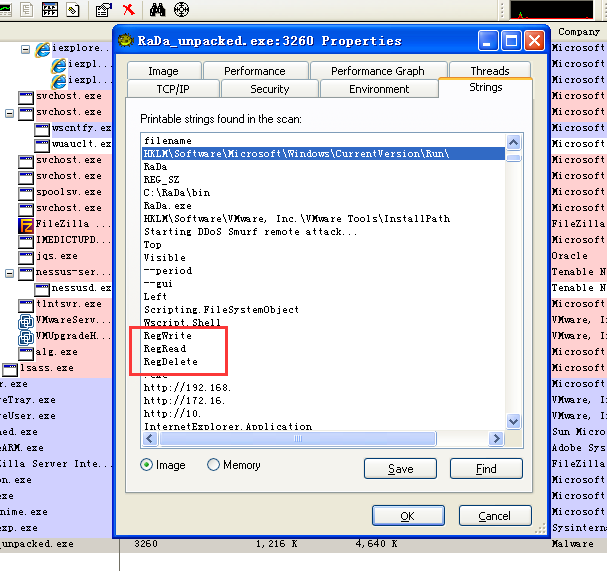This screenshot has width=607, height=571.
Task: Open the Performance tab
Action: pyautogui.click(x=255, y=71)
